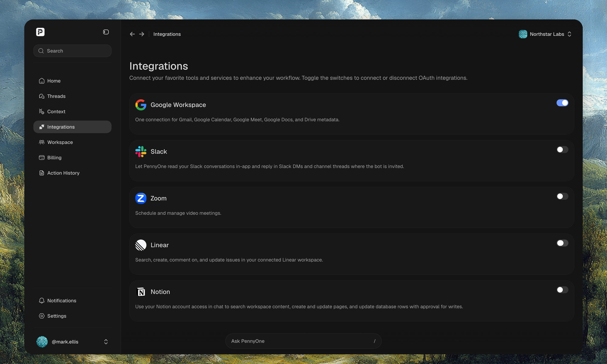This screenshot has height=364, width=607.
Task: Click 'Use your Notion account access' description
Action: (299, 307)
